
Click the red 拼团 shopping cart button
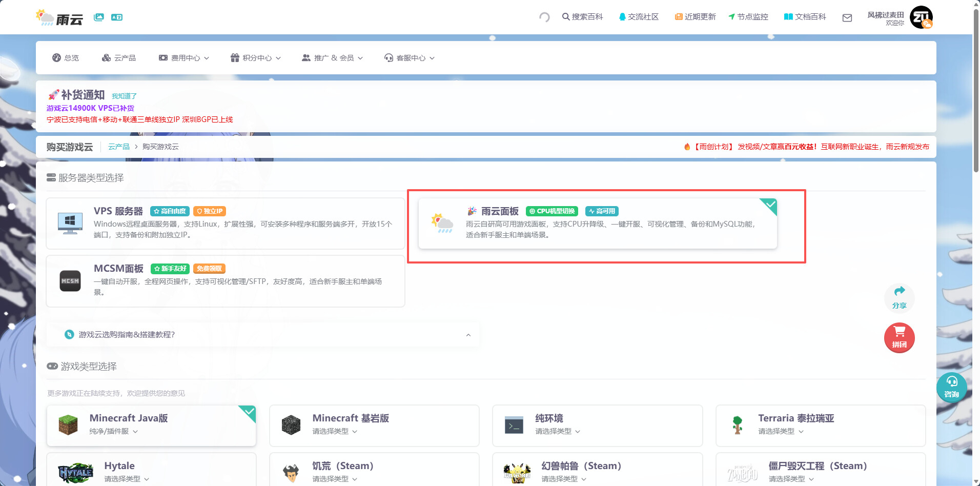click(x=899, y=337)
